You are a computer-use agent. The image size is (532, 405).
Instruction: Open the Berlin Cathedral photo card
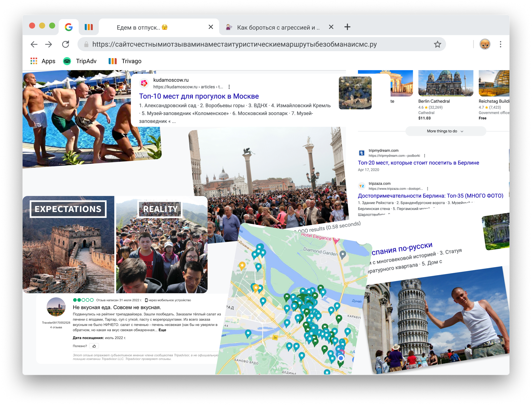(x=446, y=83)
